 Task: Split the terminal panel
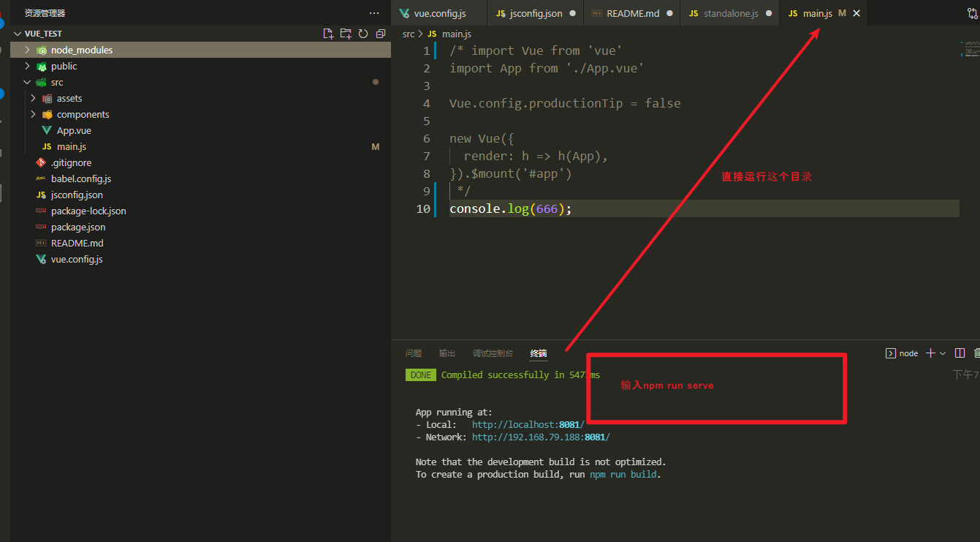point(960,353)
